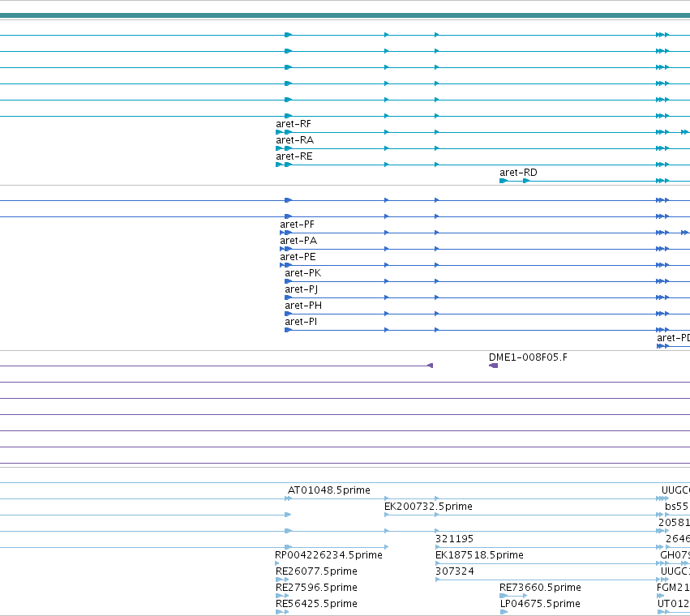
Task: Select the aret-RF transcript label
Action: tap(293, 124)
